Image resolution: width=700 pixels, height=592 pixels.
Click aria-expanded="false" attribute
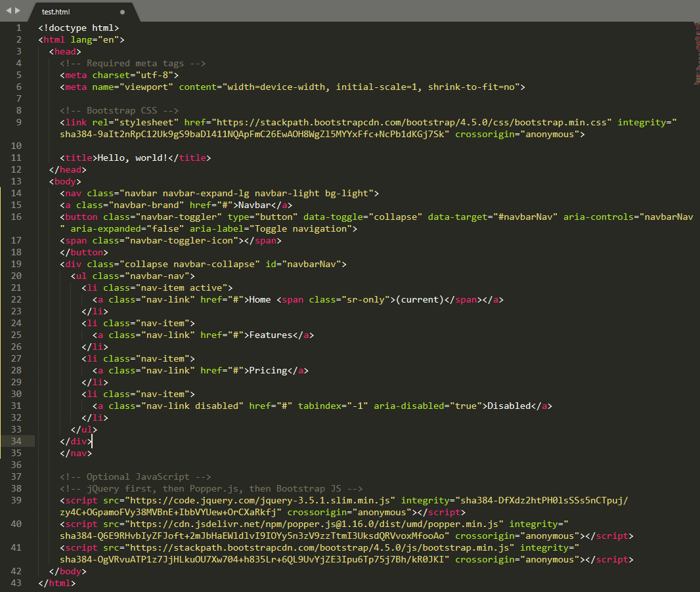pos(127,229)
